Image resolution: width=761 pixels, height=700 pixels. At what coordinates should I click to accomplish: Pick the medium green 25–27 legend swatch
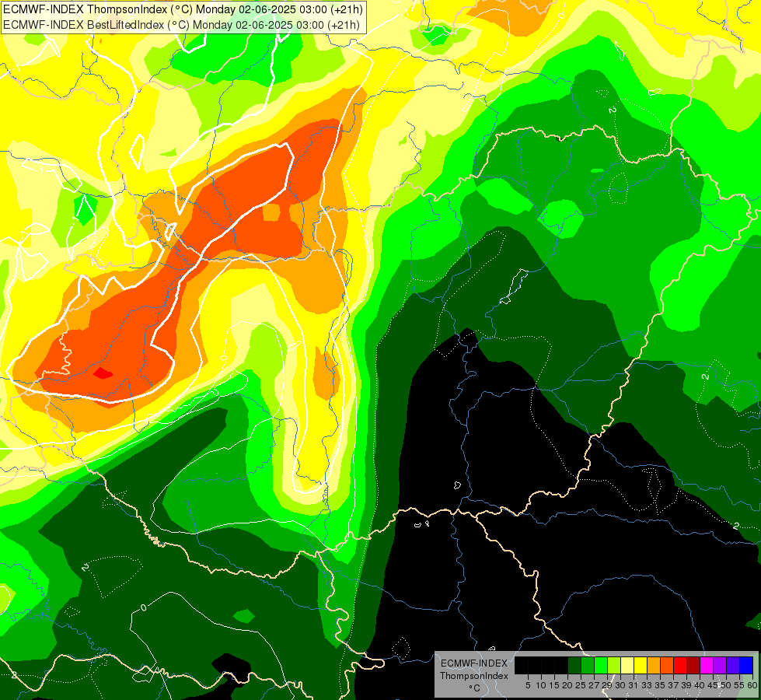tap(588, 666)
